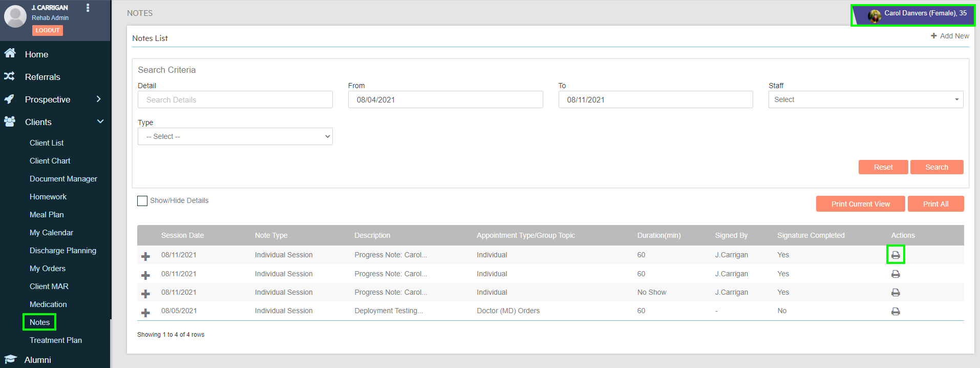
Task: Open the Type select dropdown
Action: pyautogui.click(x=235, y=136)
